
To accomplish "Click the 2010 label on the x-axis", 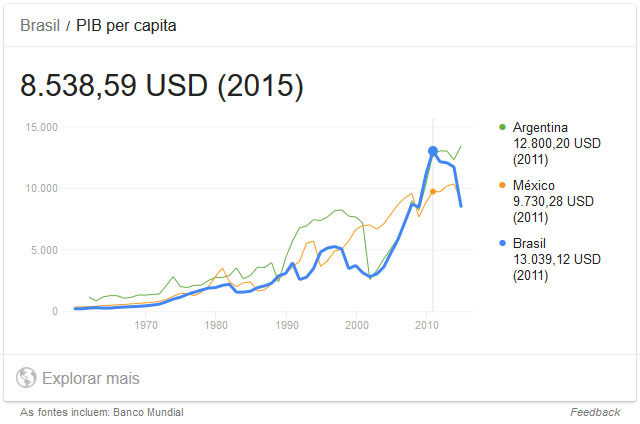I will (430, 325).
